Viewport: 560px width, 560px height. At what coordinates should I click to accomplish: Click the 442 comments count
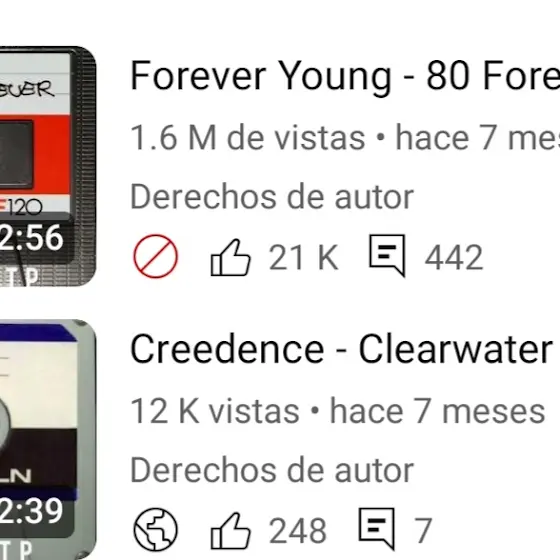click(454, 257)
